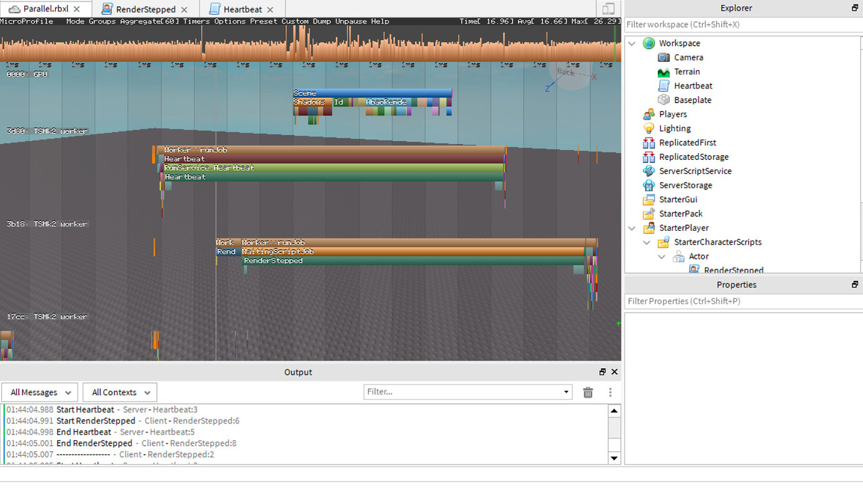This screenshot has height=504, width=863.
Task: Float the Output panel via its dock icon
Action: [x=602, y=371]
